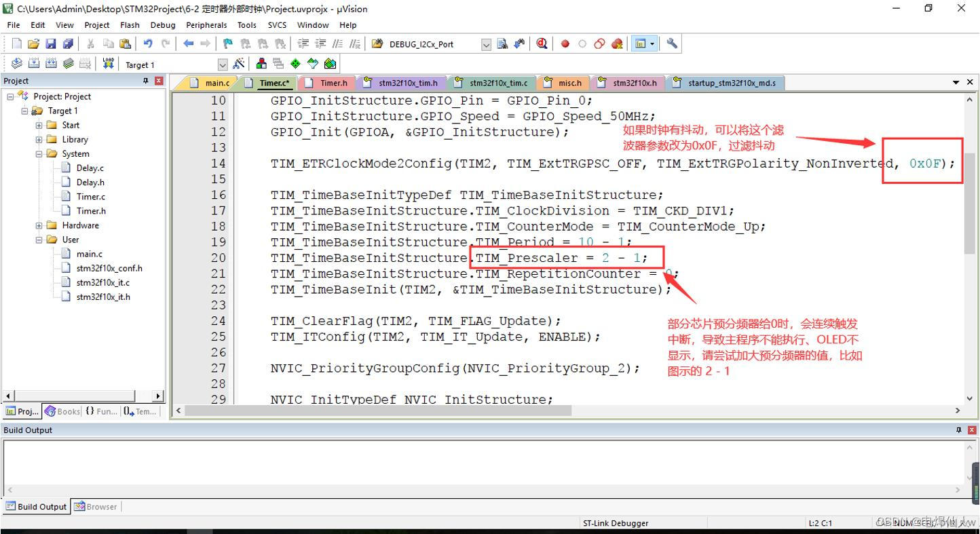This screenshot has width=980, height=534.
Task: Select Delay.c in project tree
Action: [x=90, y=168]
